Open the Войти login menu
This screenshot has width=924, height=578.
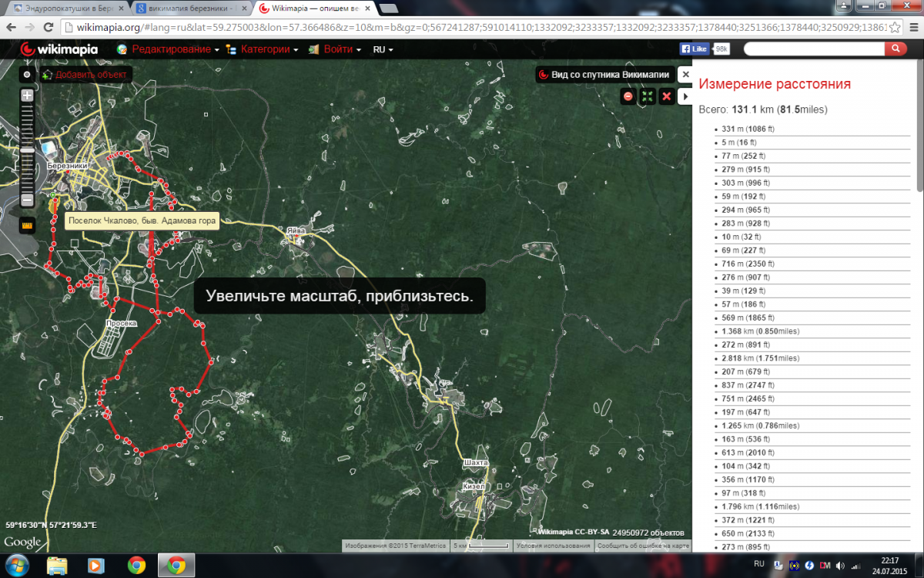point(335,49)
